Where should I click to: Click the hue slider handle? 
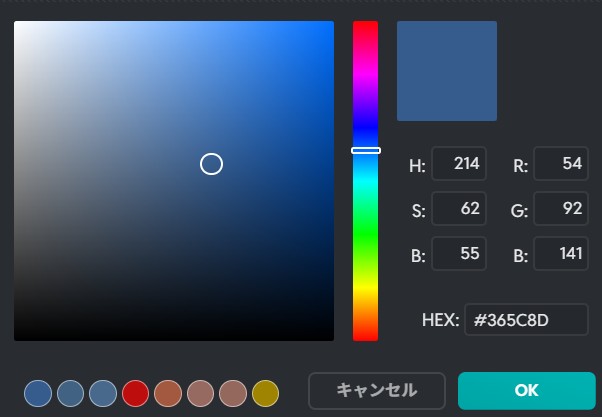366,151
